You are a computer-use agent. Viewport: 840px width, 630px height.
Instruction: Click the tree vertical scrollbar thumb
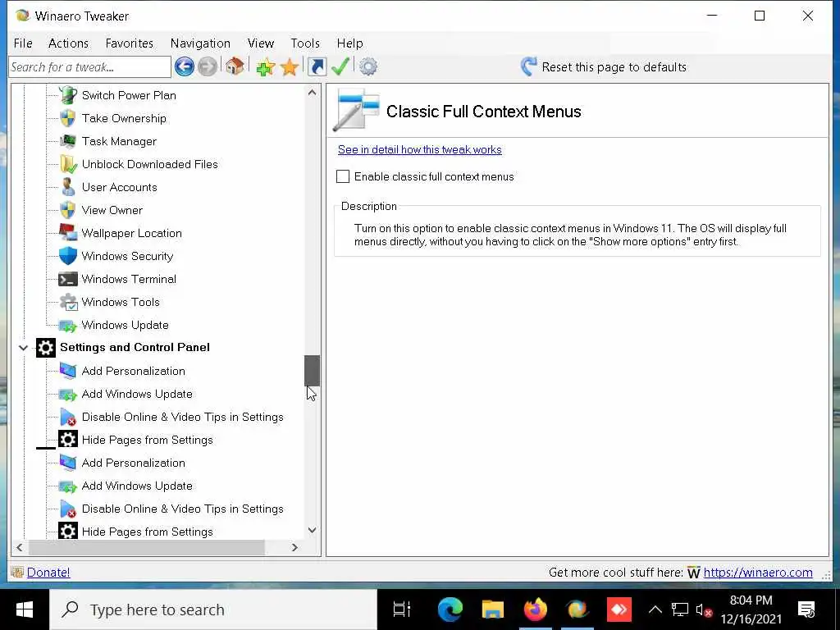coord(312,371)
